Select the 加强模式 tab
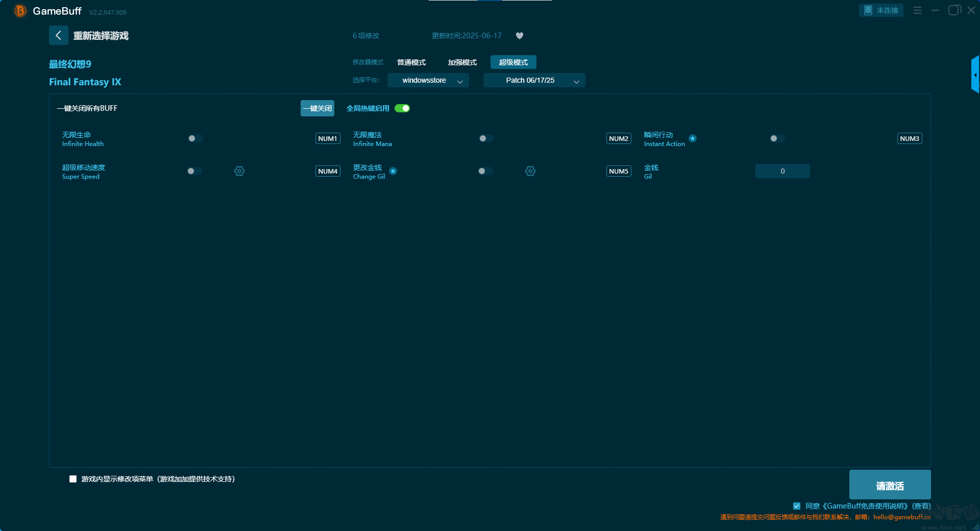The width and height of the screenshot is (980, 531). coord(462,62)
